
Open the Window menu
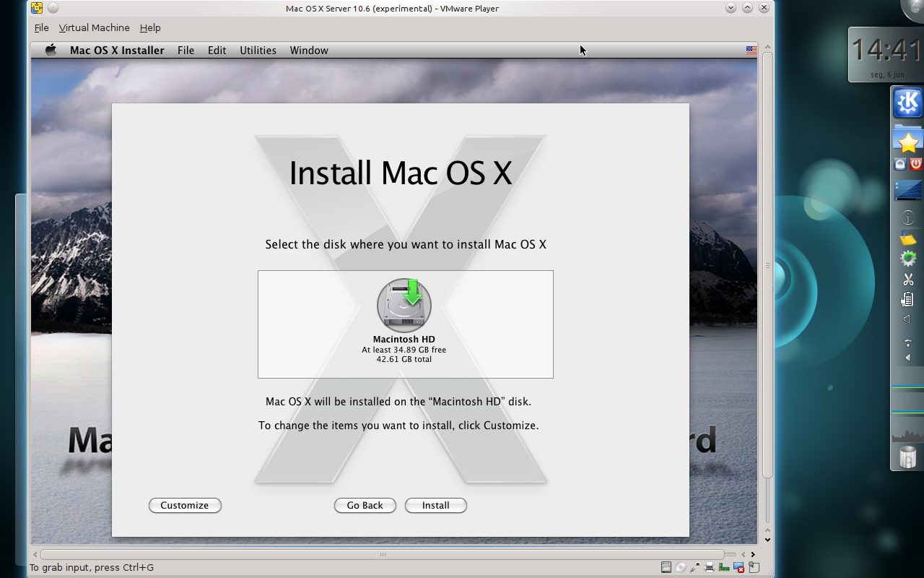point(309,51)
